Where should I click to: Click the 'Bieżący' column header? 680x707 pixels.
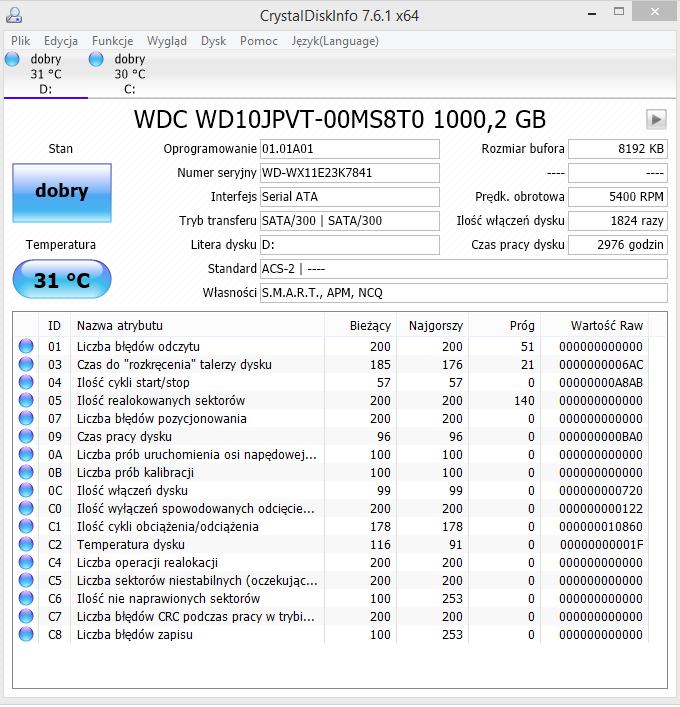click(x=361, y=326)
